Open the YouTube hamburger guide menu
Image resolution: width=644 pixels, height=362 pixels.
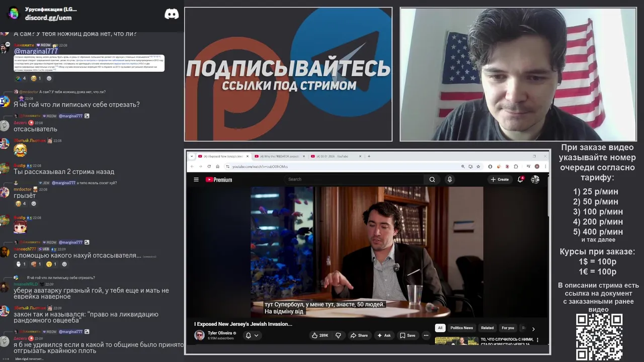(196, 179)
